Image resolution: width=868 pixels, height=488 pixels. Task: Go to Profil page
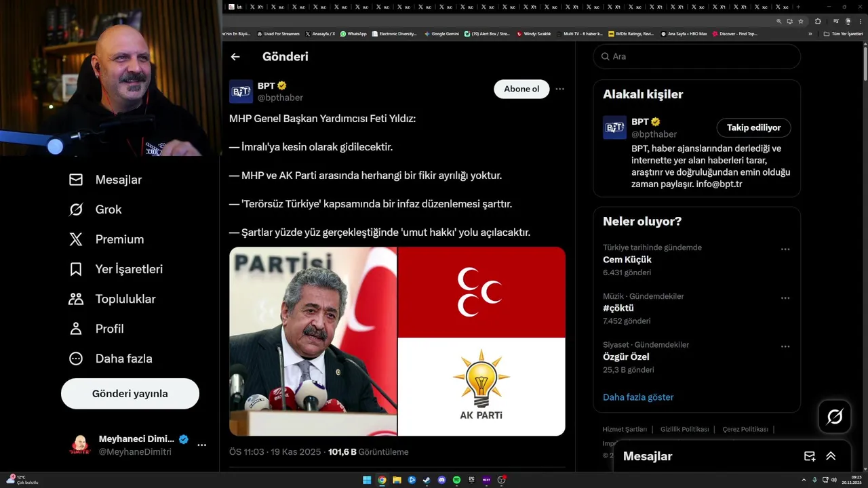(x=96, y=329)
